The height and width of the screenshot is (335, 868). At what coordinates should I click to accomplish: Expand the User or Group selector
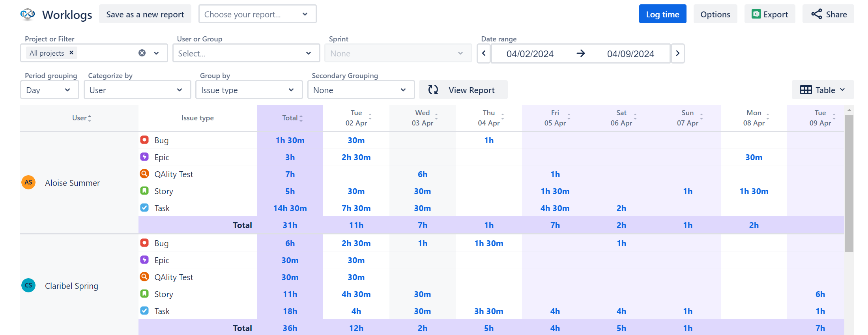tap(246, 53)
